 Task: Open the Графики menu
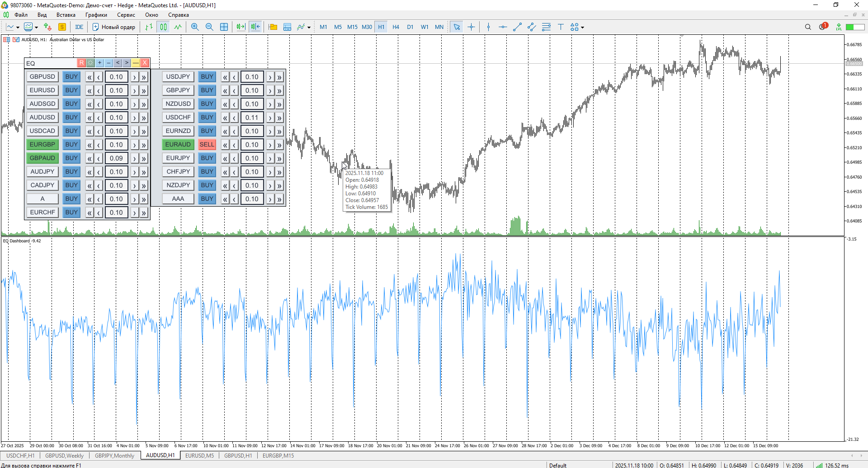tap(96, 15)
